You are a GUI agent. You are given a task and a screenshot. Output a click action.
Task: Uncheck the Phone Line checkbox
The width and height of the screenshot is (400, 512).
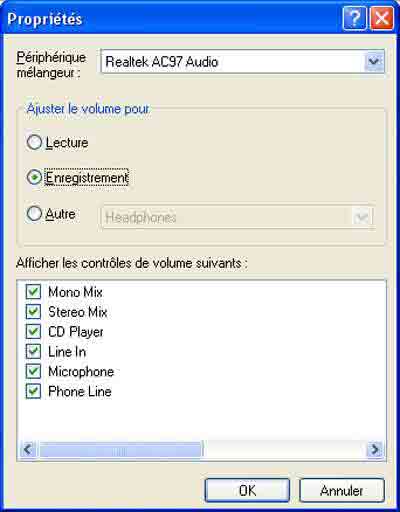tap(33, 391)
